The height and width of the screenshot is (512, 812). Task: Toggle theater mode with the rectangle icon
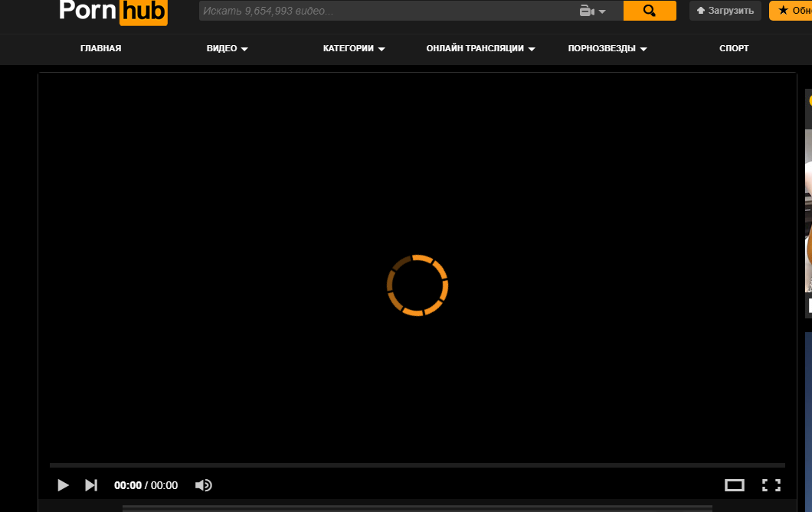[x=735, y=485]
